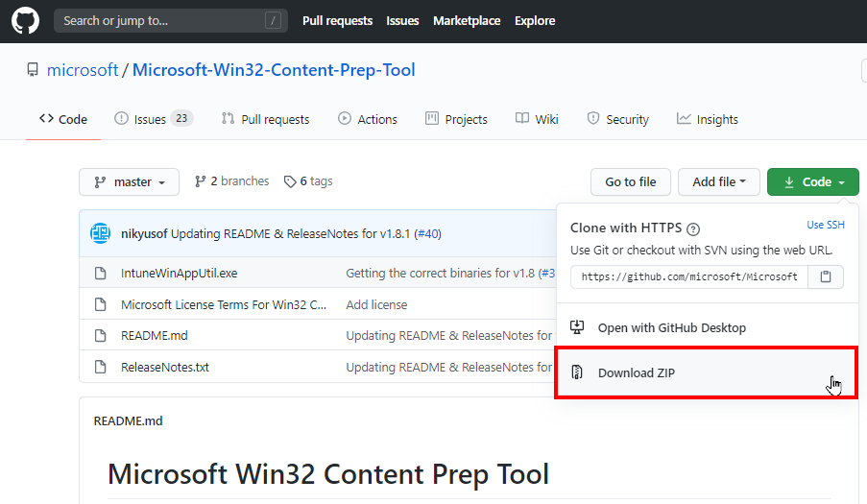This screenshot has width=867, height=504.
Task: Open the IntuneWinAppUtil.exe file
Action: pos(180,273)
